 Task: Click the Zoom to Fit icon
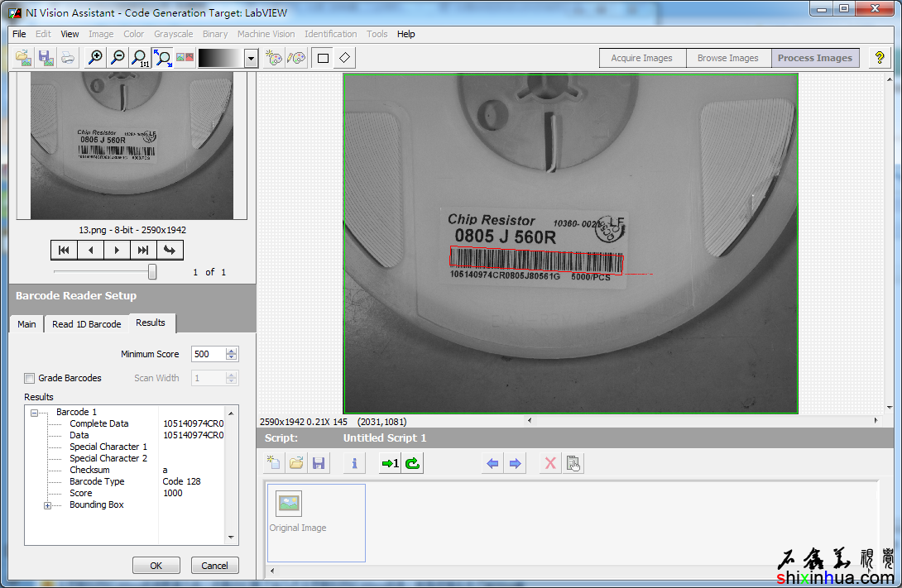coord(163,58)
